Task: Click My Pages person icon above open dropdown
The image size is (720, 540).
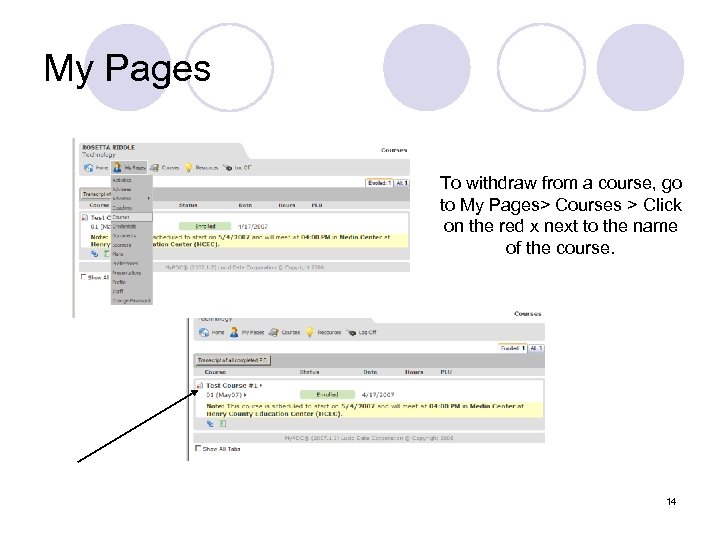Action: pos(118,167)
